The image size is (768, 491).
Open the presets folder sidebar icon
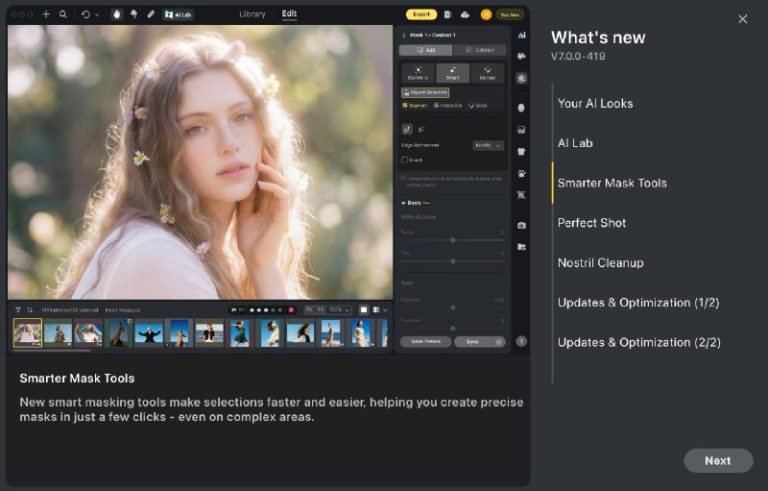(x=522, y=247)
